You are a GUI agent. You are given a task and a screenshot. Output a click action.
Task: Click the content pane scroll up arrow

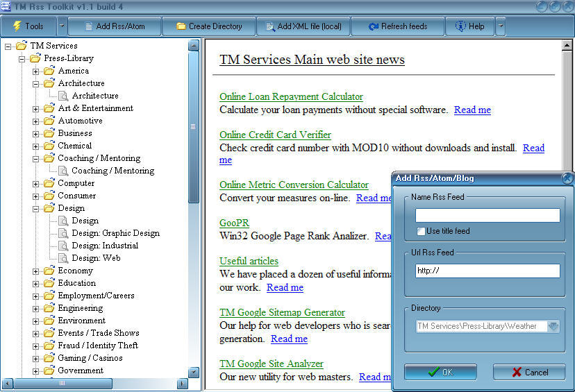pos(567,45)
